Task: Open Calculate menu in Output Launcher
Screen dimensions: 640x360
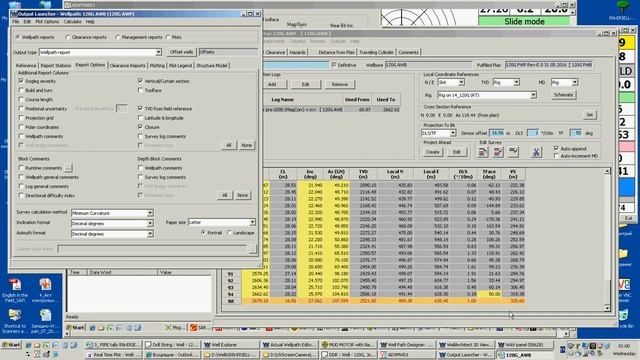Action: point(72,22)
